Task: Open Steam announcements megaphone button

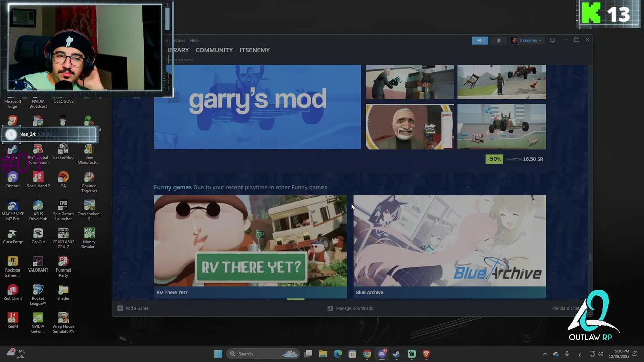Action: (479, 41)
